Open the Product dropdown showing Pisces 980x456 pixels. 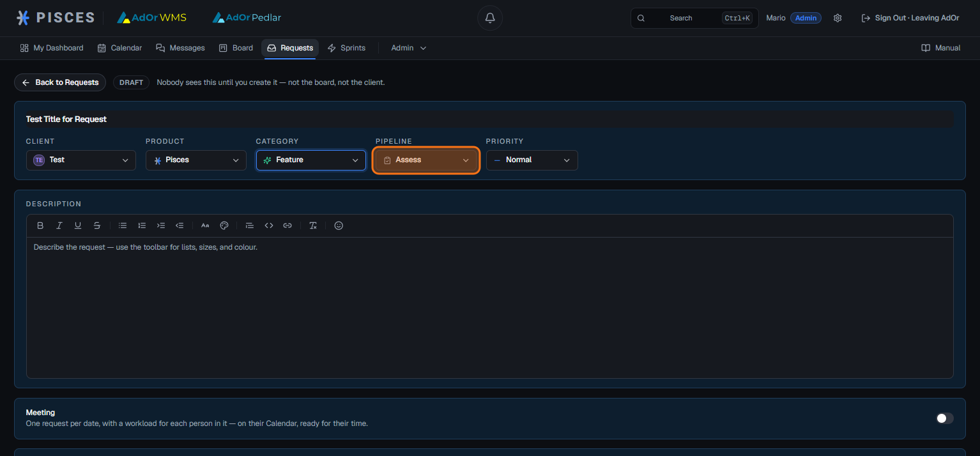coord(196,160)
